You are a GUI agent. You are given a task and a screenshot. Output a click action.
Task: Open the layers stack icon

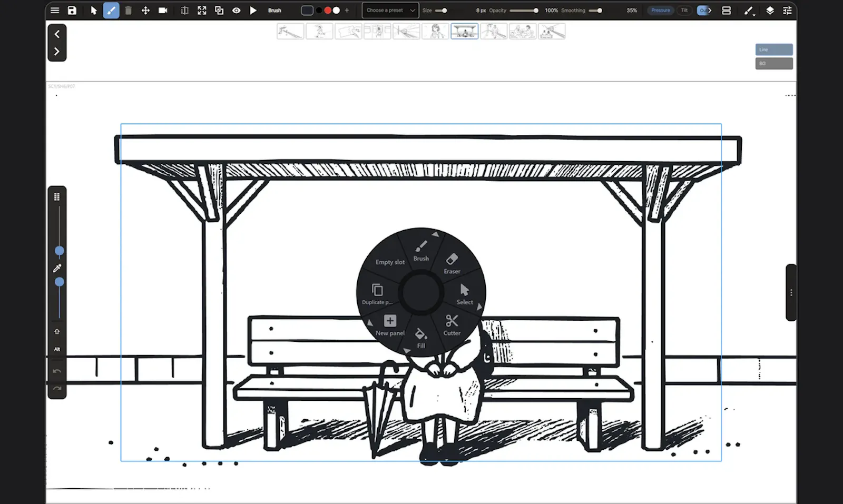coord(770,11)
